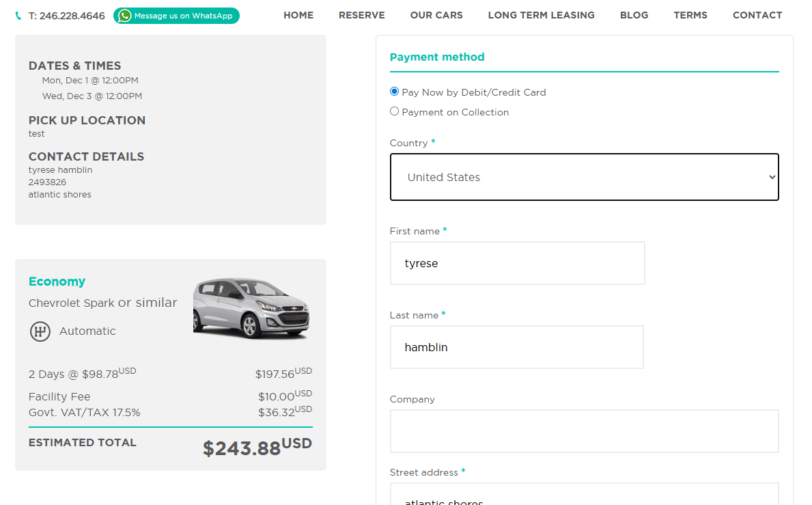This screenshot has height=505, width=812.
Task: Open the Reserve menu item
Action: (361, 15)
